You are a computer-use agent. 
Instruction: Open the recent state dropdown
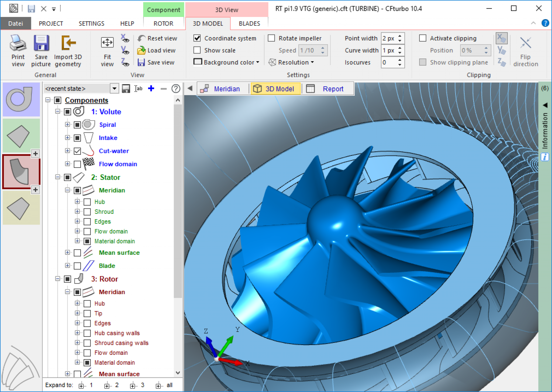pos(114,88)
